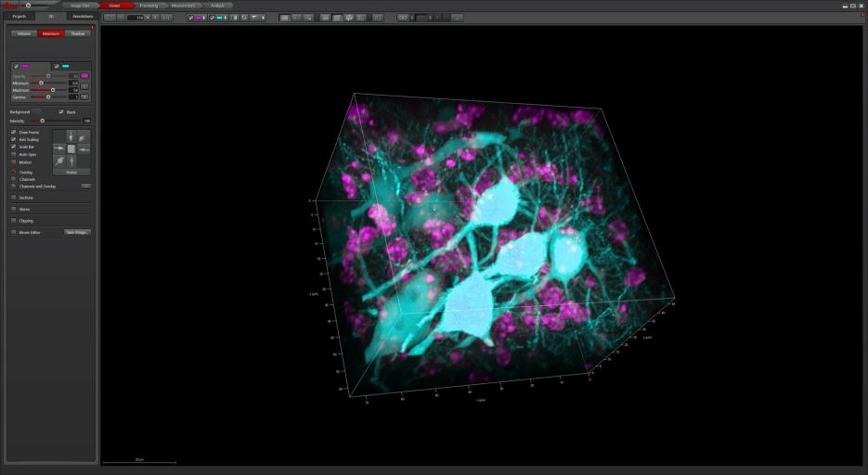This screenshot has height=475, width=868.
Task: Switch to the Processing workflow tab
Action: [149, 6]
